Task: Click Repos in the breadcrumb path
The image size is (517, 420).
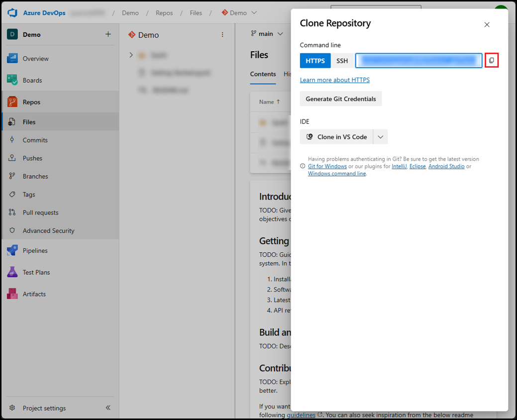Action: [x=164, y=13]
